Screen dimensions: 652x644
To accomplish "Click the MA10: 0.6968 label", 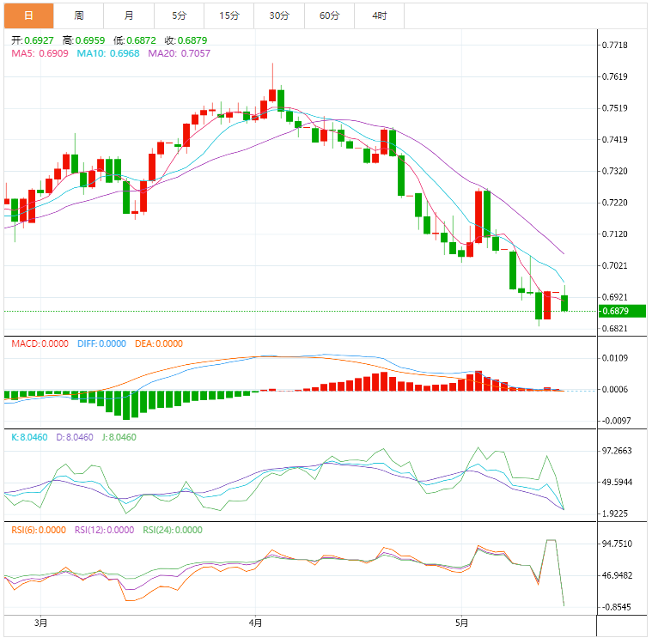I will click(108, 53).
